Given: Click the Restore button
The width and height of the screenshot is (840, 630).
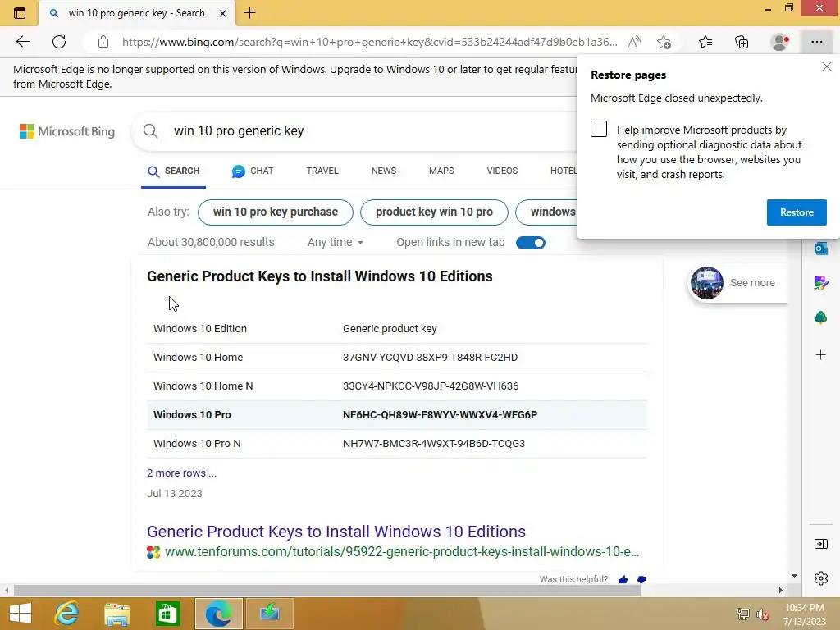Looking at the screenshot, I should point(797,212).
